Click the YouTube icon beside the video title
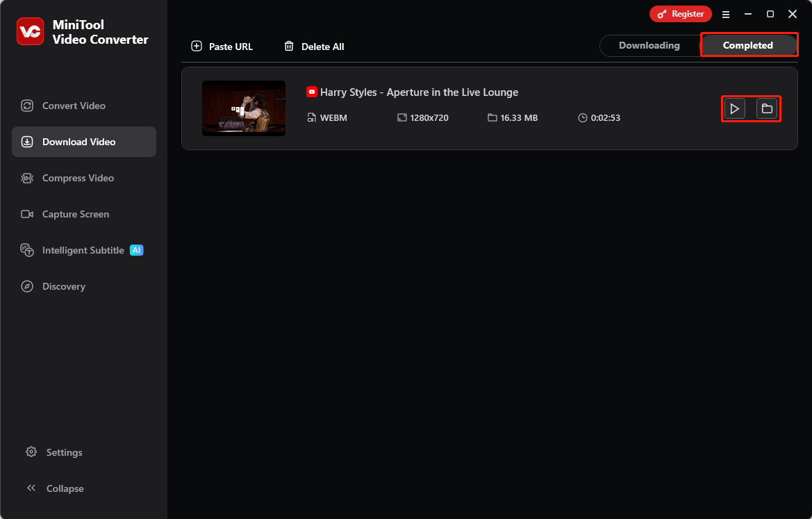812x519 pixels. (x=312, y=91)
